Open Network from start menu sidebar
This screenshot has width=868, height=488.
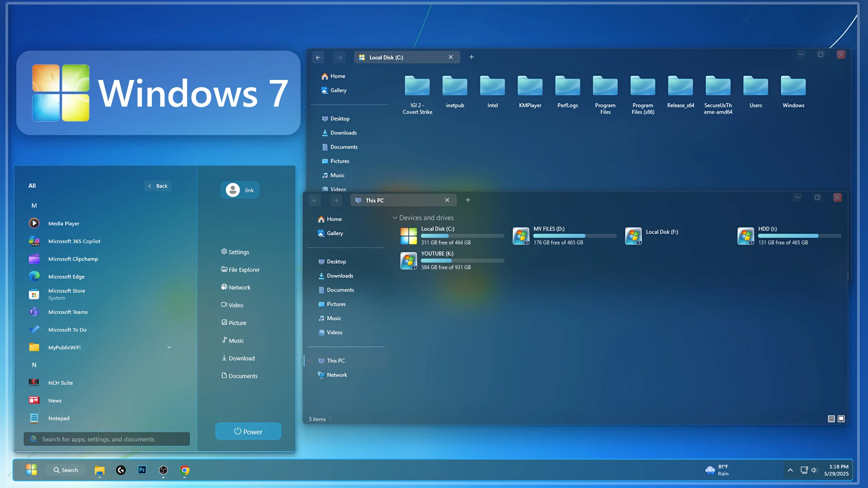236,287
